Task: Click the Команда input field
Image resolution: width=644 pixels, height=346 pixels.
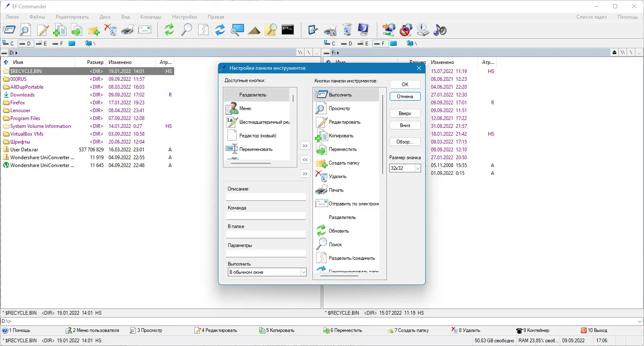Action: 266,216
